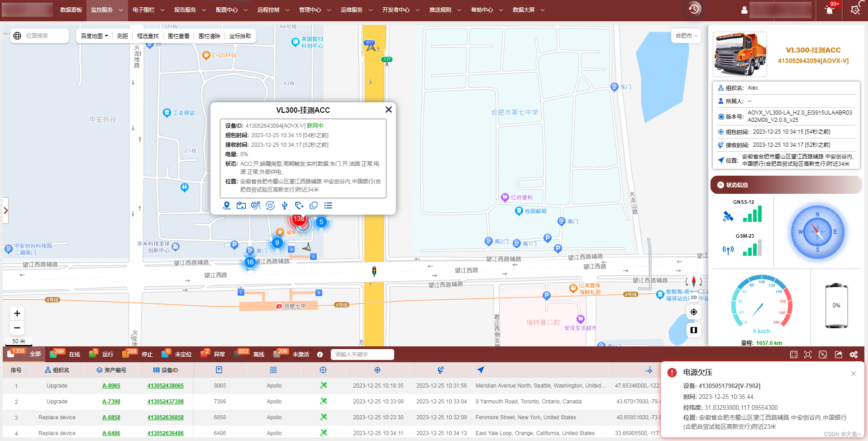Screen dimensions: 868x441
Task: Click the list icon in device popup
Action: [328, 206]
